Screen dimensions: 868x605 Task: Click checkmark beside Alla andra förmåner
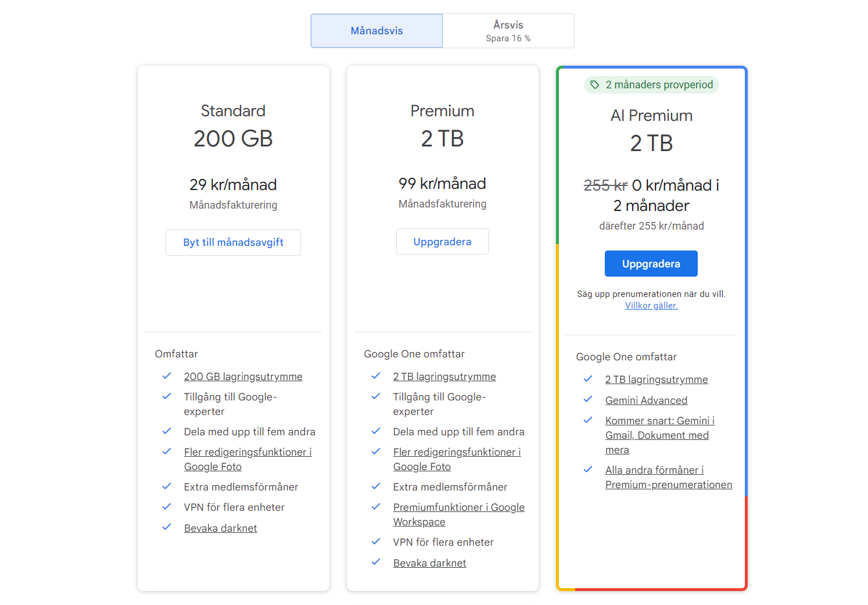pos(588,470)
